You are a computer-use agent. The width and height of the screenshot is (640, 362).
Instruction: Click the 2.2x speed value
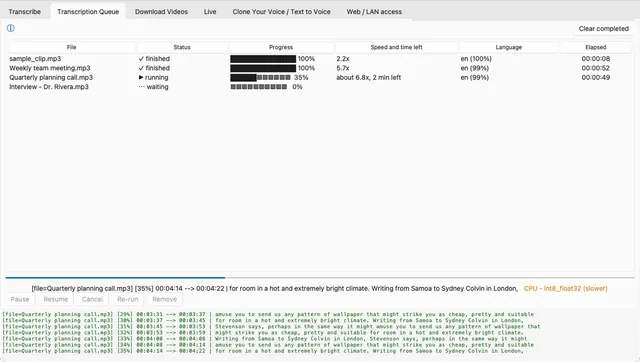(343, 59)
